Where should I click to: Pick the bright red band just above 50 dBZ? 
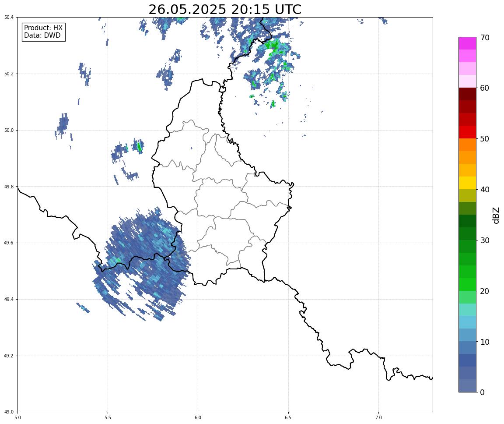click(x=467, y=132)
